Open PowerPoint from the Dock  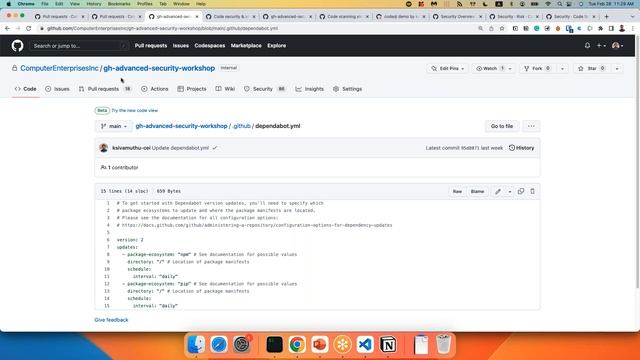pyautogui.click(x=320, y=344)
